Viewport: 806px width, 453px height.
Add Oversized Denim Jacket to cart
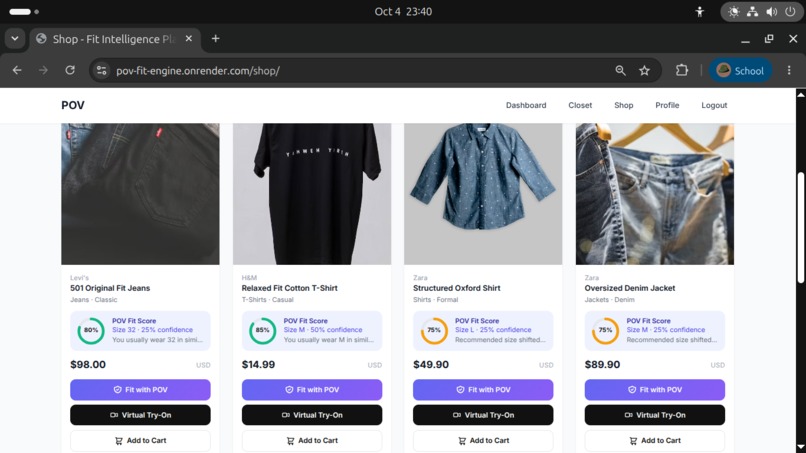click(655, 441)
